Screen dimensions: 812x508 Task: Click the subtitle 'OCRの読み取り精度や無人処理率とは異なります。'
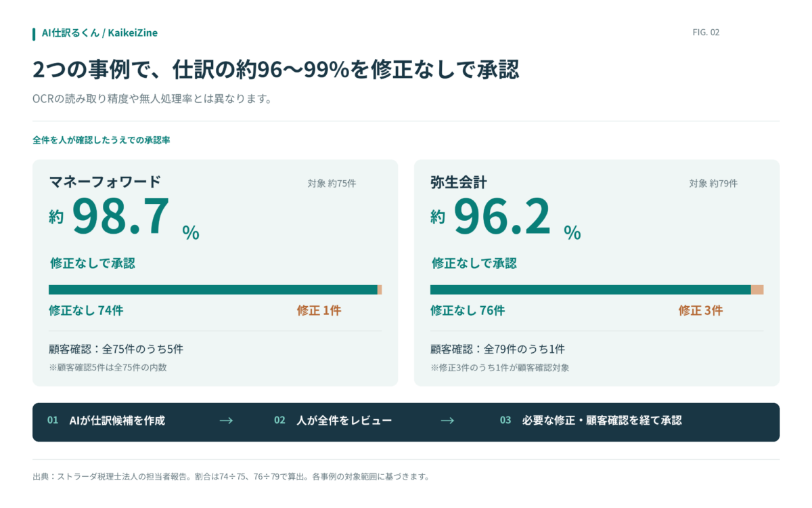coord(152,99)
